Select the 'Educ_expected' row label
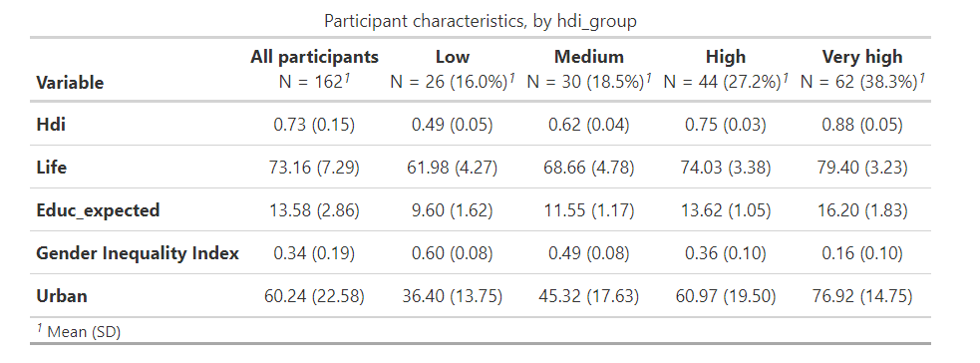Viewport: 980px width, 363px height. click(98, 210)
